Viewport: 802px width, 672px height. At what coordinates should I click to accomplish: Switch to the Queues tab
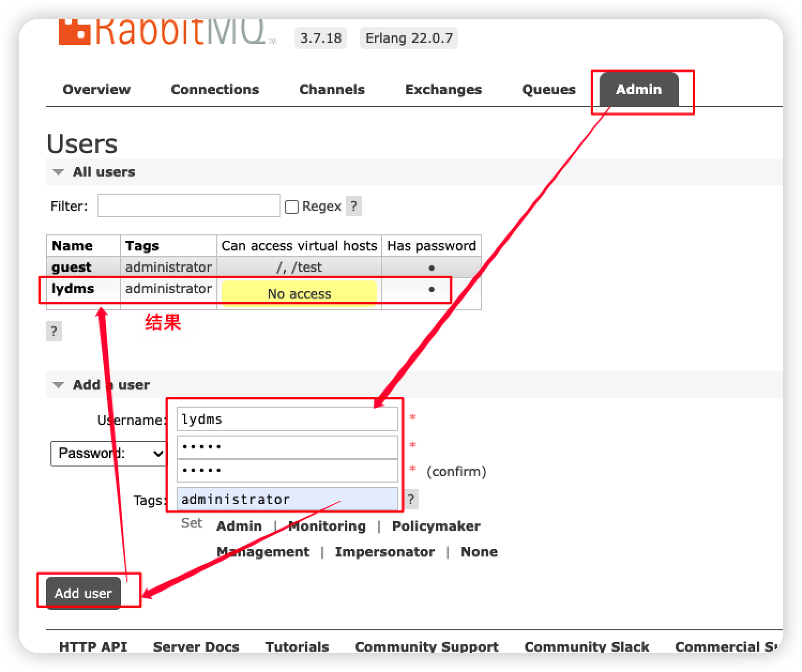[549, 89]
